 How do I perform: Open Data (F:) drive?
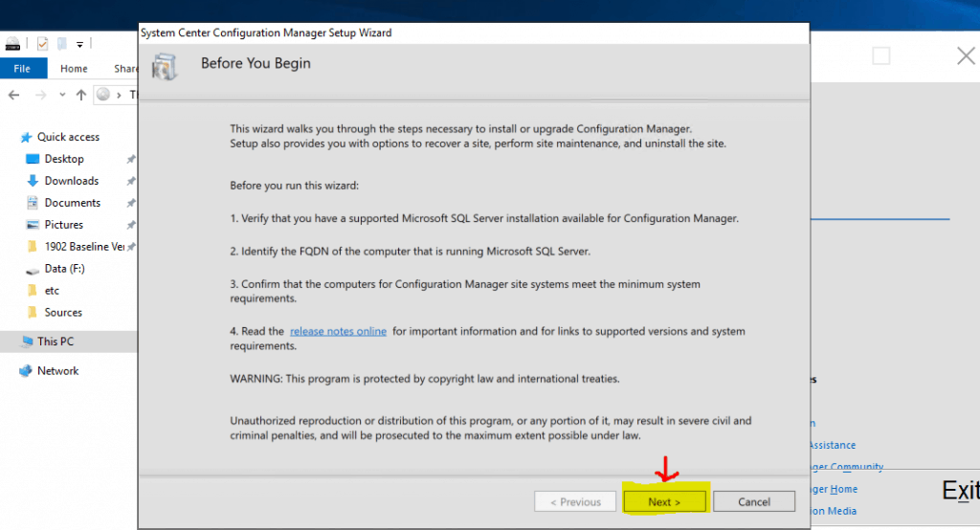pos(64,268)
